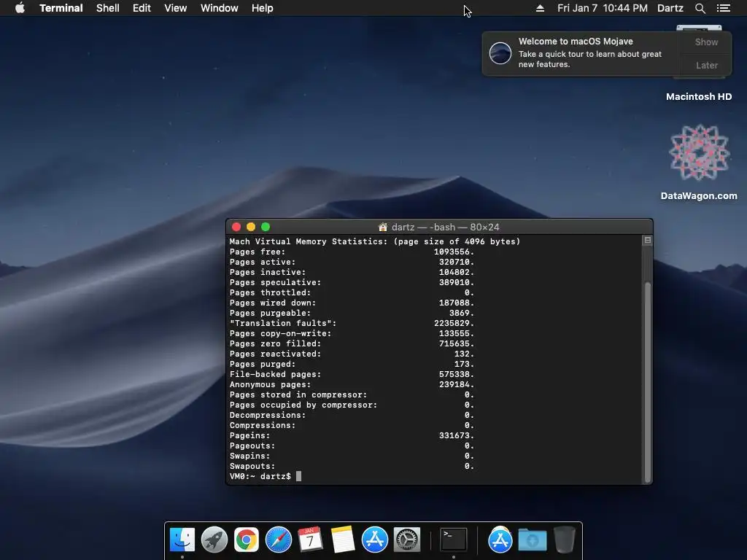Open Spotlight search magnifier icon
Image resolution: width=747 pixels, height=560 pixels.
(x=700, y=8)
